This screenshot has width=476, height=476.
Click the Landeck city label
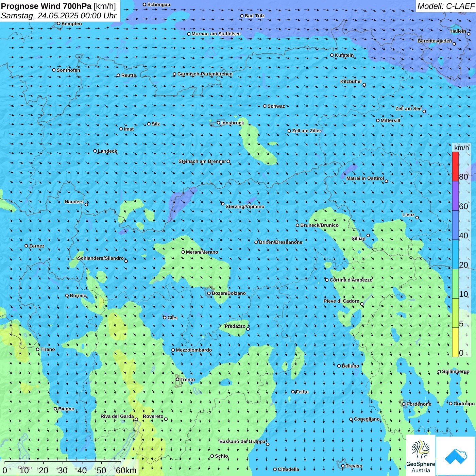pyautogui.click(x=107, y=151)
